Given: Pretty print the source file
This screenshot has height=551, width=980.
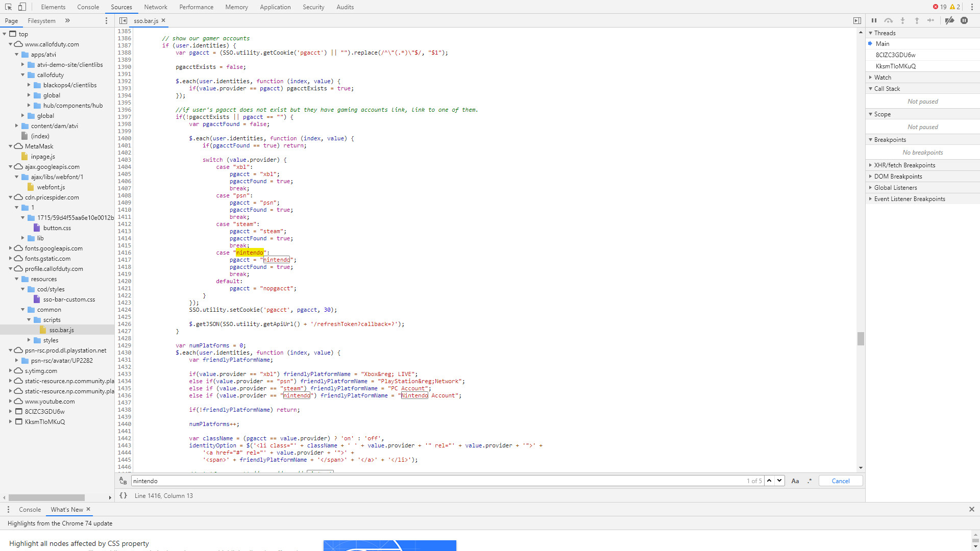Looking at the screenshot, I should tap(123, 495).
